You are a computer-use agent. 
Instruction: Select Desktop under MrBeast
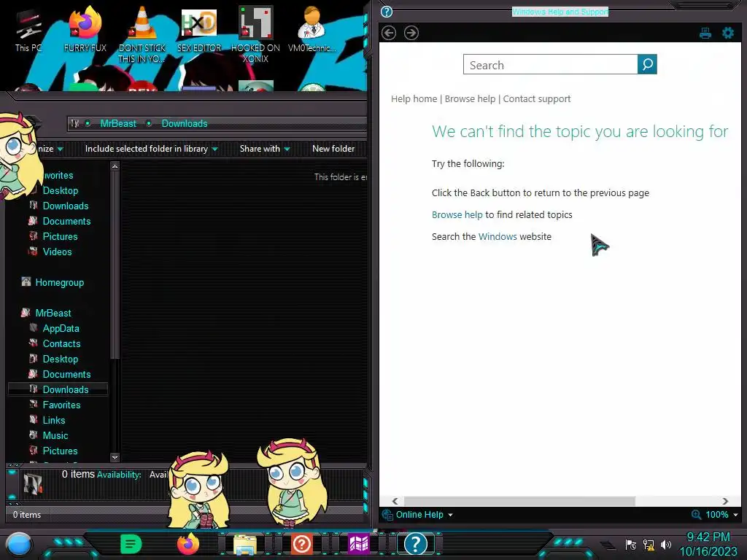coord(61,359)
